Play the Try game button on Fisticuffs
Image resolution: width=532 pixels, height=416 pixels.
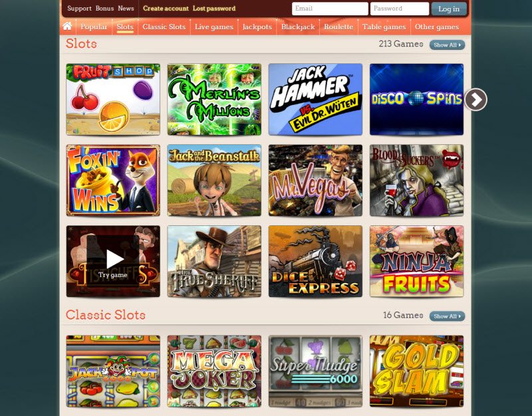pos(113,264)
